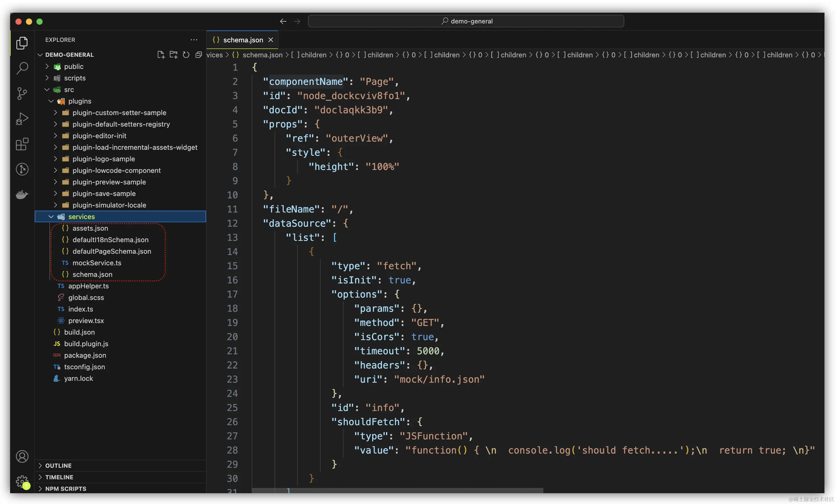Viewport: 836px width, 504px height.
Task: Click the Collapse Folders icon in Explorer
Action: click(x=198, y=54)
